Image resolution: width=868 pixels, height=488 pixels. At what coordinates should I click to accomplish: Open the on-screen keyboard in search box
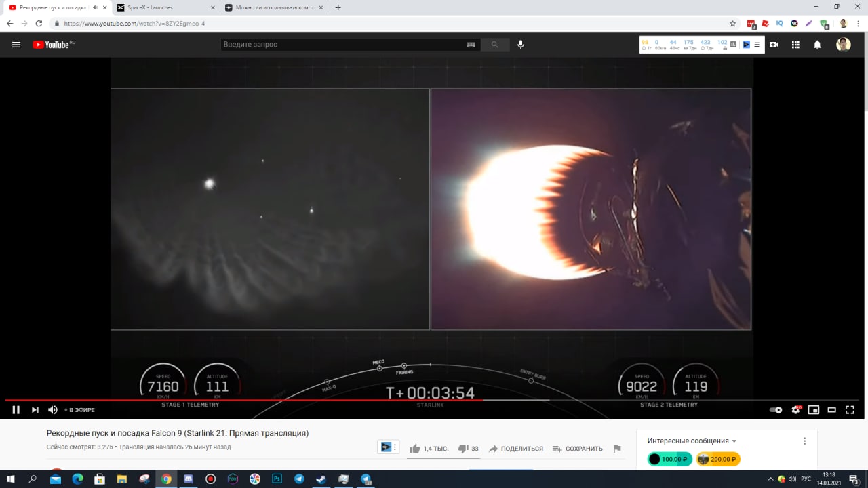471,45
